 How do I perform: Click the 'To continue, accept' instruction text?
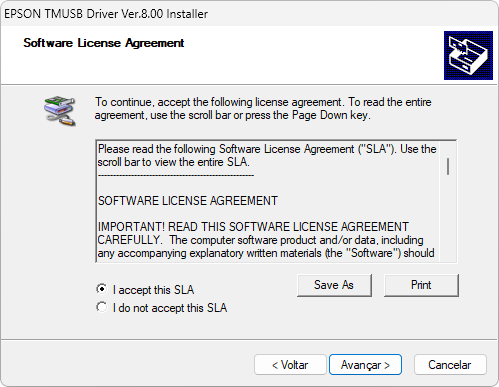(x=263, y=108)
